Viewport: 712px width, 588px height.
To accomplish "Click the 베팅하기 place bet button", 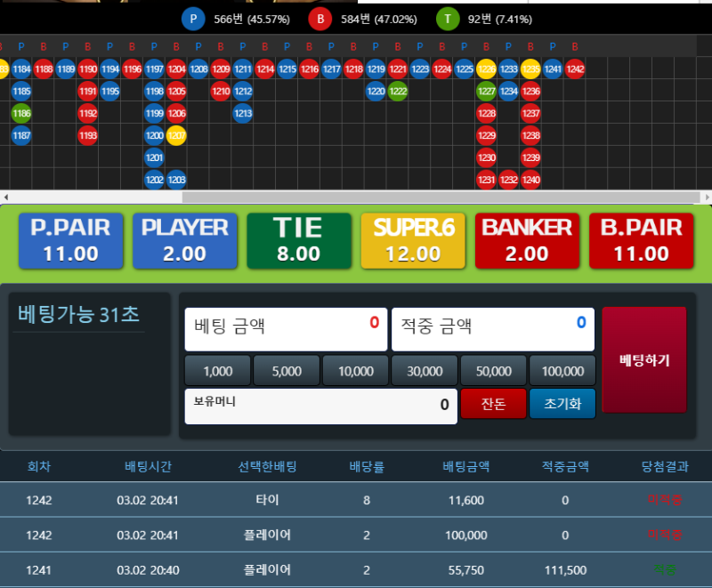I will (x=643, y=360).
